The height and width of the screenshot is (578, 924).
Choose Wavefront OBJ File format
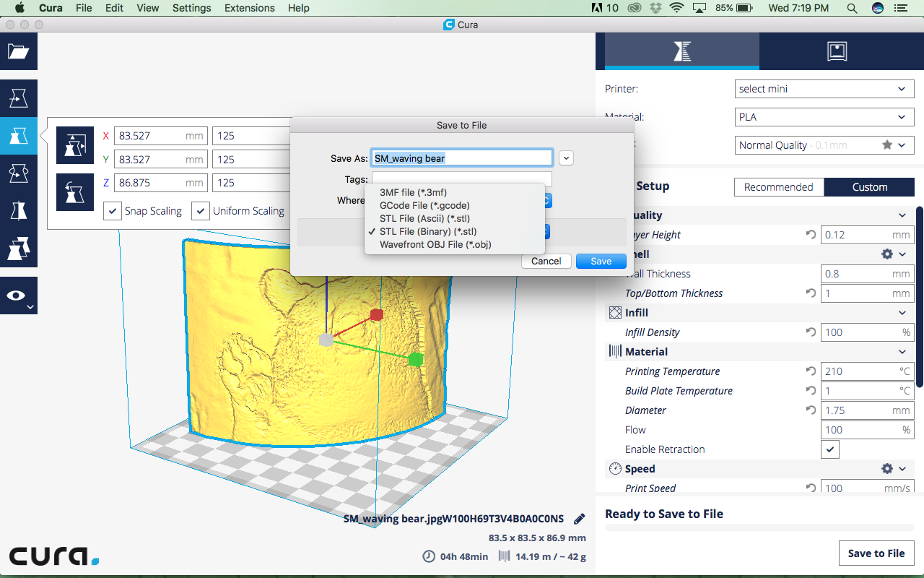(455, 244)
